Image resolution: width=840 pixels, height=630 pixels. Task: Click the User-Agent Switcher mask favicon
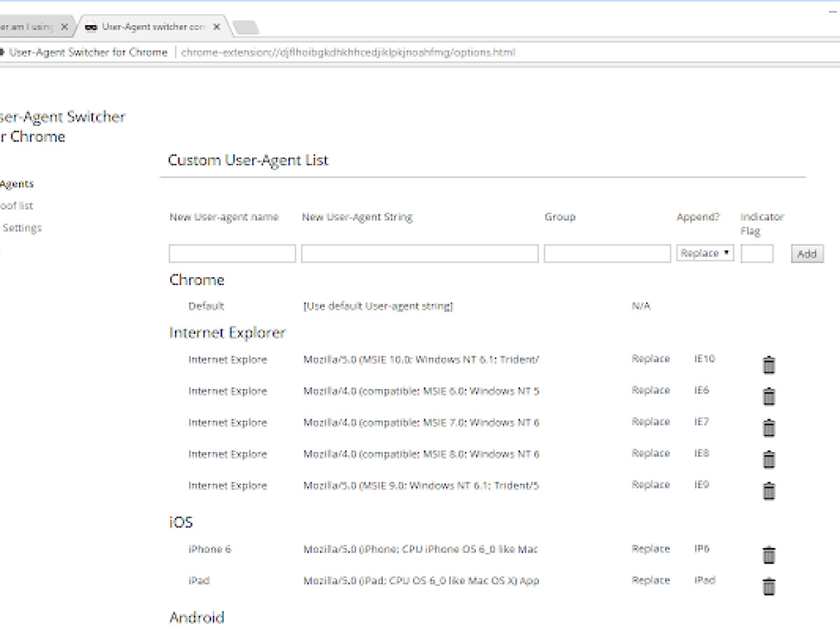(x=92, y=27)
